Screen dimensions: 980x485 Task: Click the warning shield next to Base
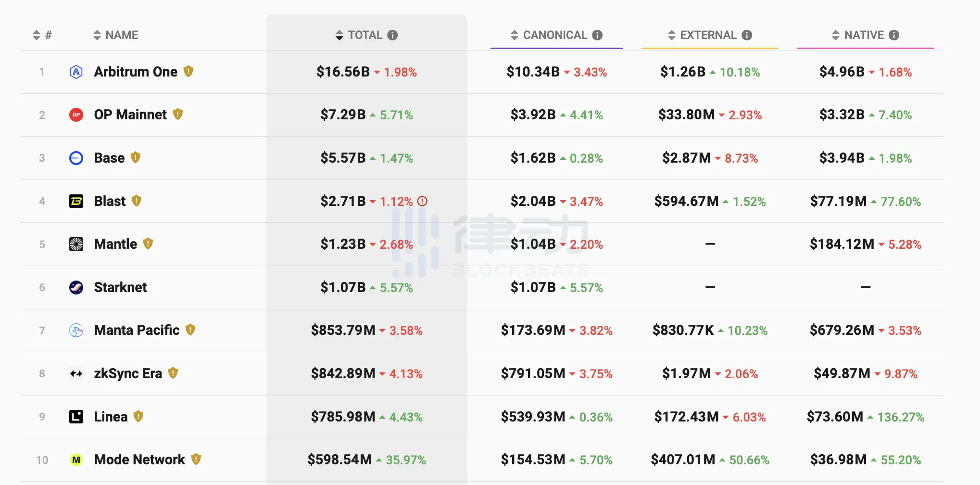136,157
